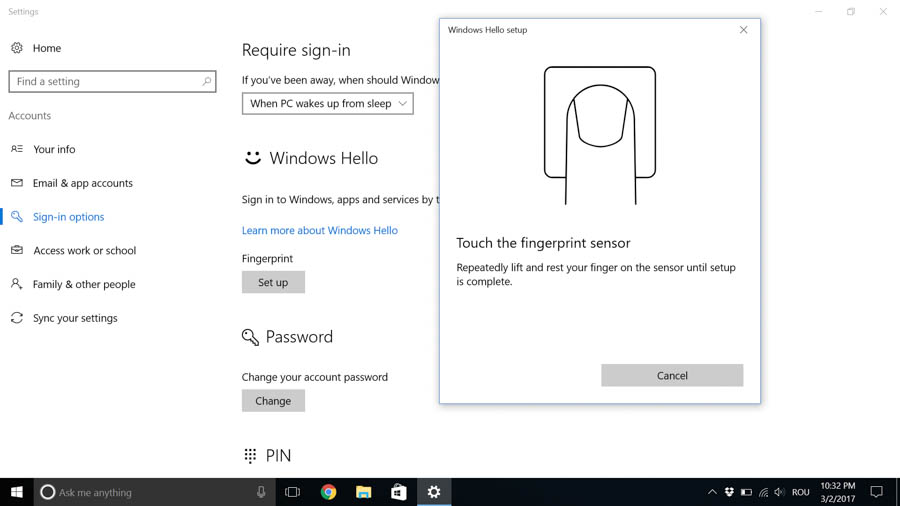The width and height of the screenshot is (900, 506).
Task: Click the Your info person icon
Action: 17,149
